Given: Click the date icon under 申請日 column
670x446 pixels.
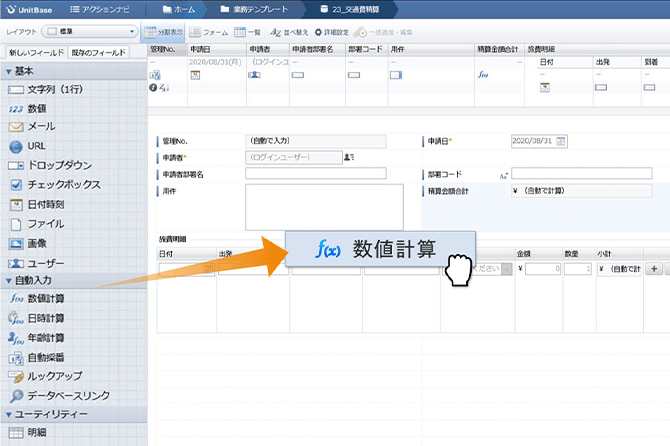Looking at the screenshot, I should click(195, 75).
